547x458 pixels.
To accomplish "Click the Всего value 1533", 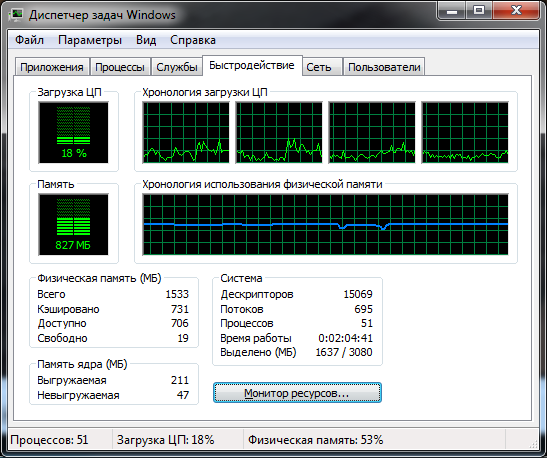I will 177,294.
